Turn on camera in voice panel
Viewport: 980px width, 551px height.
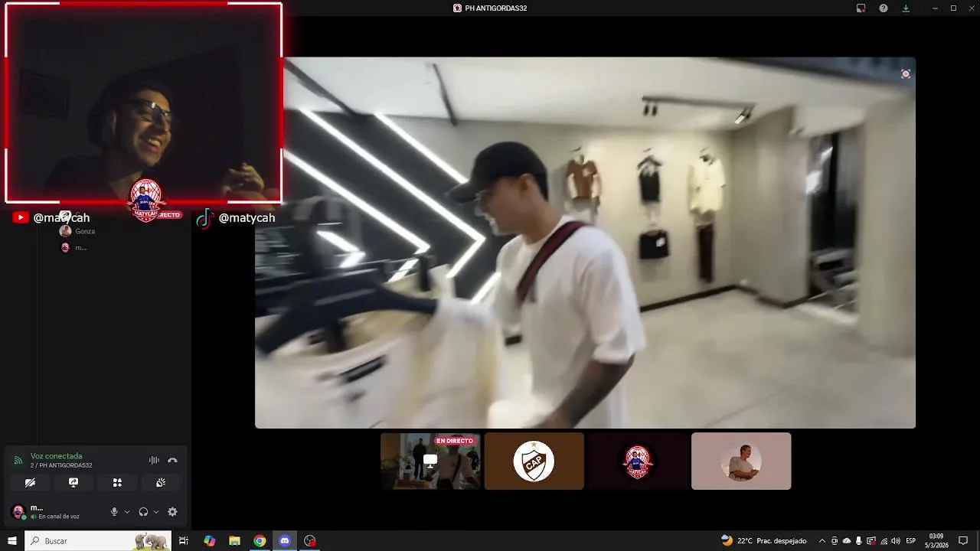tap(30, 483)
